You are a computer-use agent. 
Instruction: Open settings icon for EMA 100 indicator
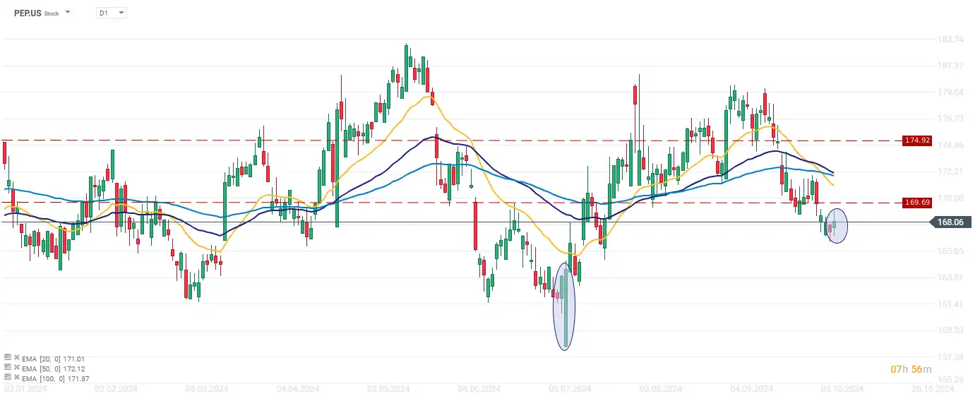tap(7, 378)
